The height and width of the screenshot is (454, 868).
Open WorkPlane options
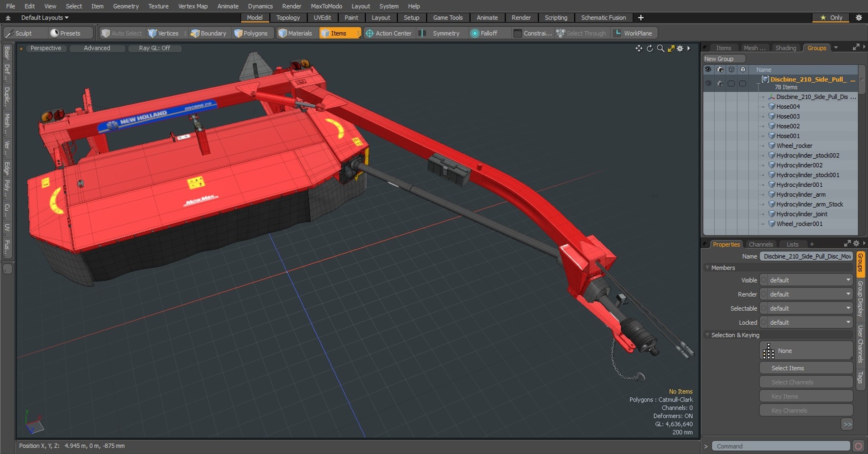click(633, 33)
